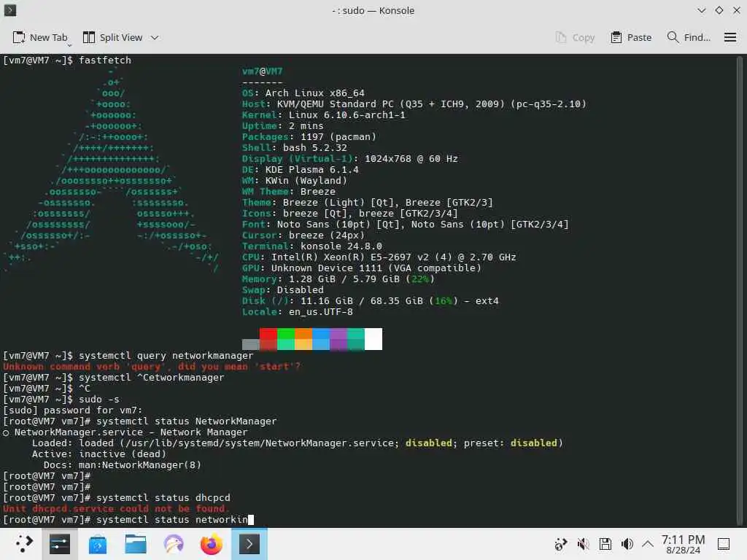The image size is (747, 560).
Task: Expand hidden system tray icons arrow
Action: [x=648, y=544]
